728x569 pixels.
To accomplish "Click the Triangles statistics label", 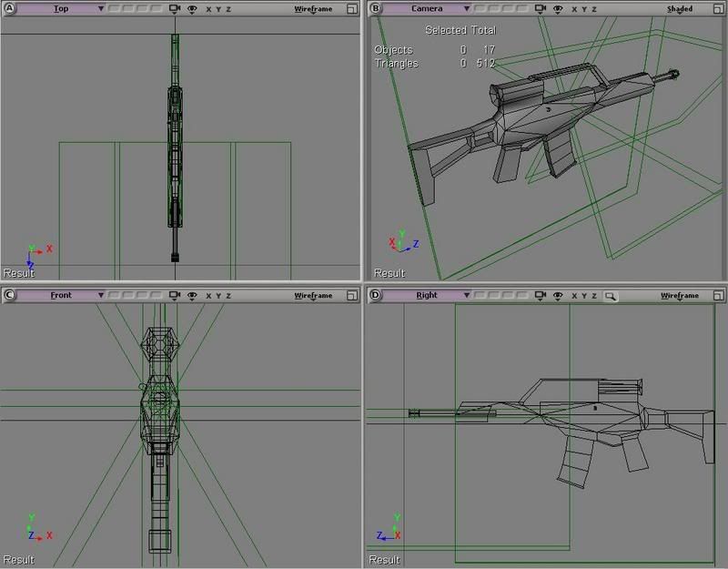I will click(396, 63).
